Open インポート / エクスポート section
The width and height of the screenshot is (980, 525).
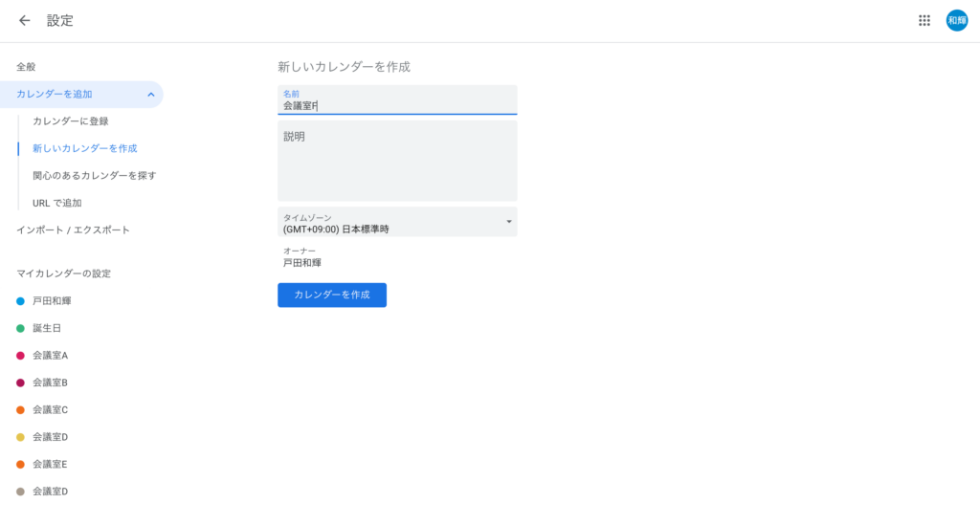point(73,230)
